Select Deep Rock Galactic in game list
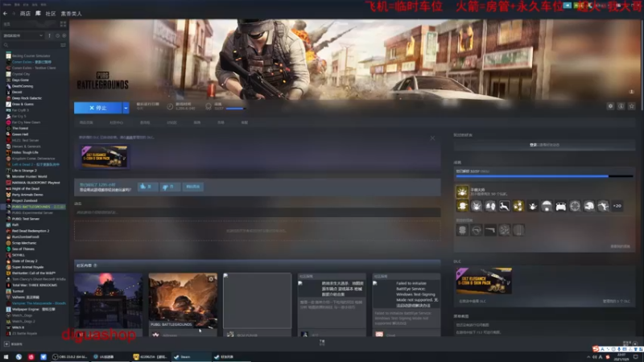644x362 pixels. 27,98
